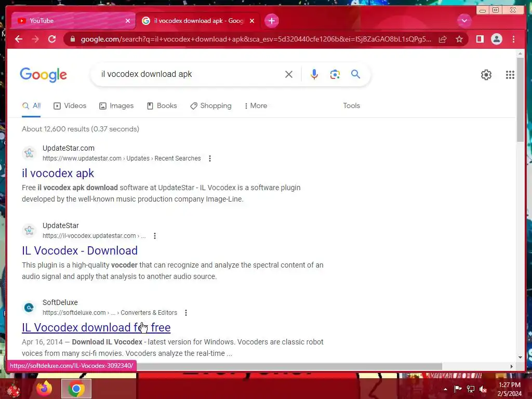Expand the tab search dropdown arrow
This screenshot has height=399, width=532.
(464, 21)
